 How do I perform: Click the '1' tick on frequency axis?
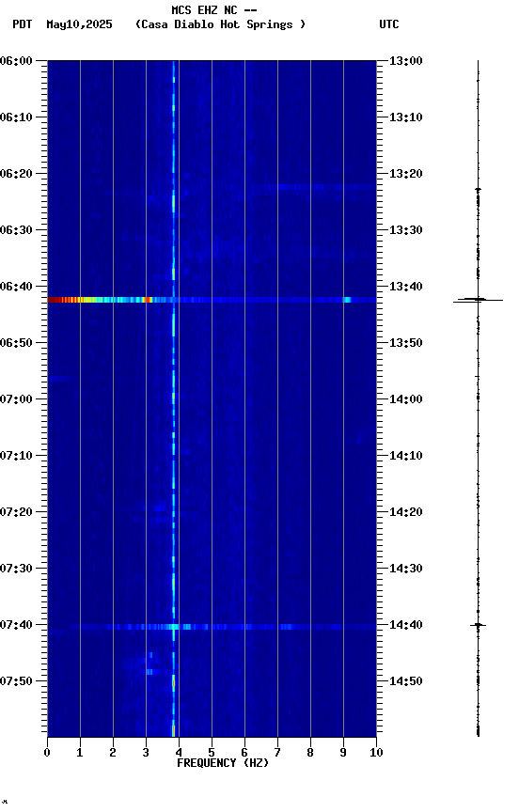tap(80, 753)
